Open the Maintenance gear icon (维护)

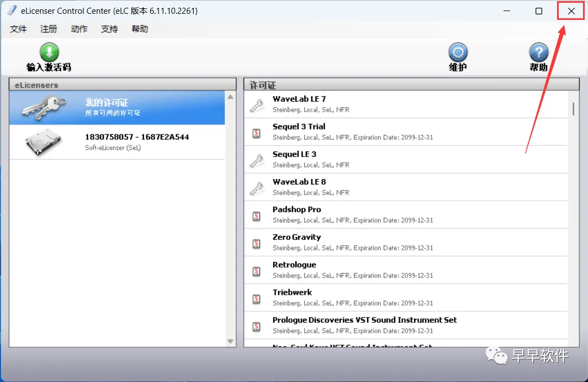[x=458, y=52]
